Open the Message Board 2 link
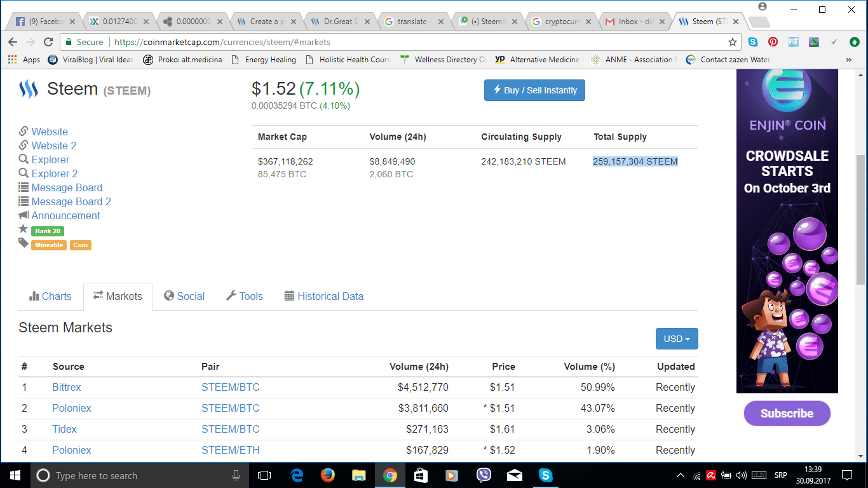 point(71,201)
